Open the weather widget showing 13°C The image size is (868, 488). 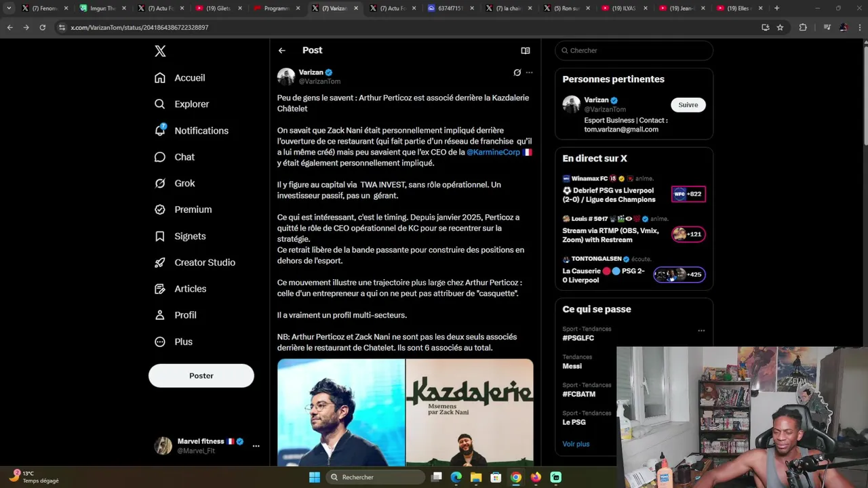point(35,476)
